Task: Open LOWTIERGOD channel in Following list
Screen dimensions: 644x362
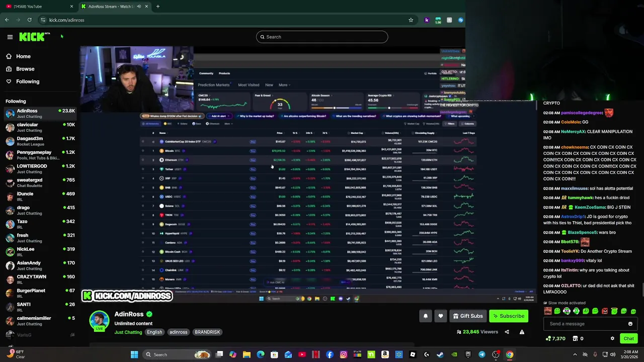Action: pyautogui.click(x=40, y=169)
